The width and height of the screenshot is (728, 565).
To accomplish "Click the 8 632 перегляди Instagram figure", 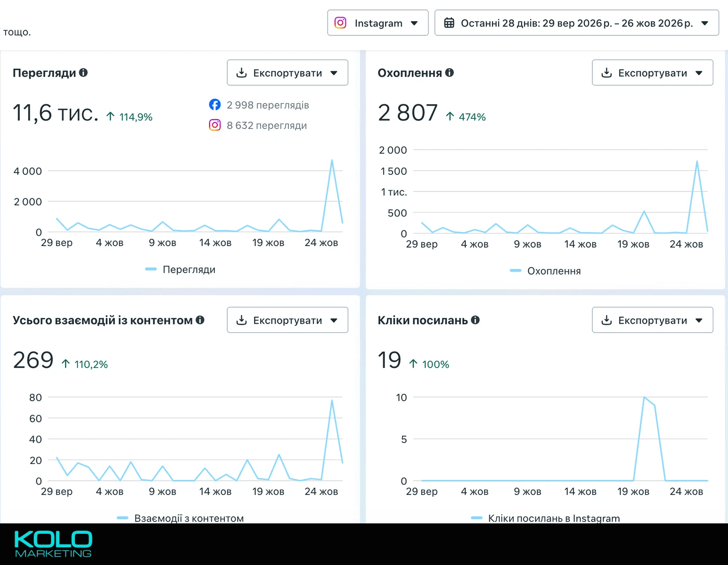I will pyautogui.click(x=267, y=125).
